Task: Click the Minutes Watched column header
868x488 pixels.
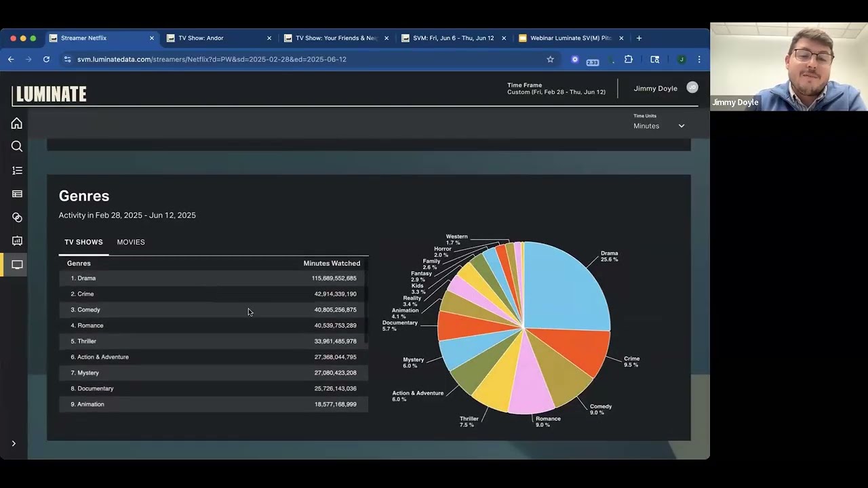Action: point(332,263)
